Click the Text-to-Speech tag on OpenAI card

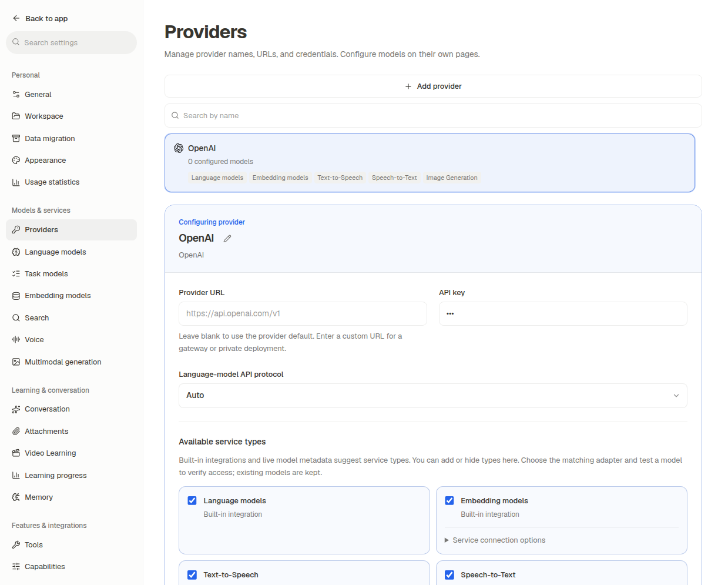pyautogui.click(x=340, y=178)
